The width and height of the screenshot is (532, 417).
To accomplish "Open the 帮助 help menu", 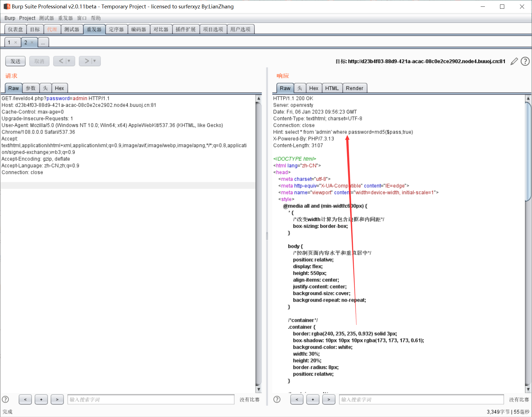I will (x=96, y=18).
